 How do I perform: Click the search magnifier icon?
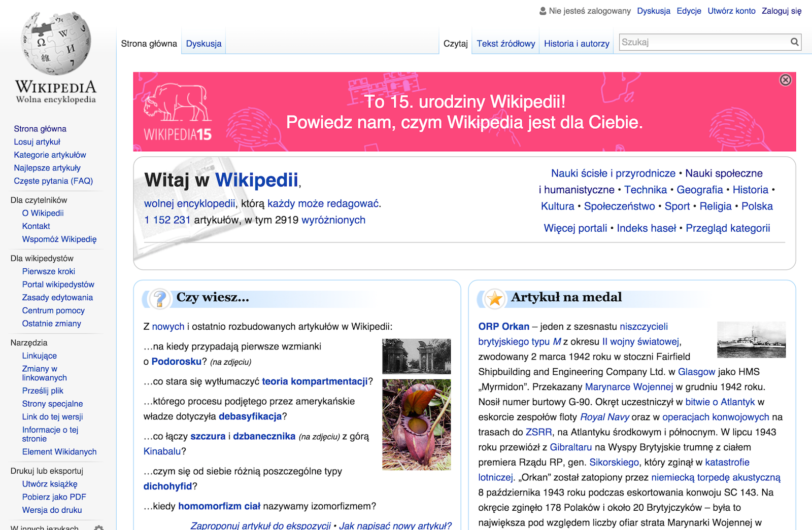(794, 42)
